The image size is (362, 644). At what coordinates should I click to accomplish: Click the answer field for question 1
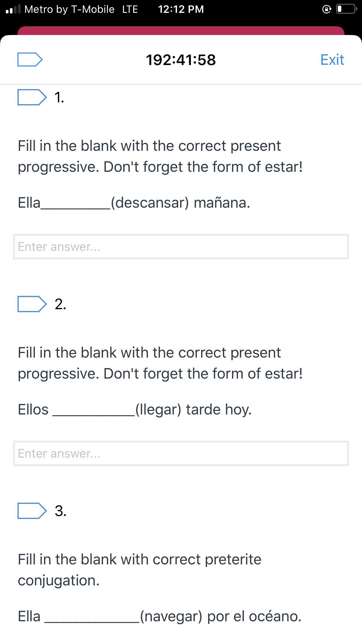[x=181, y=247]
